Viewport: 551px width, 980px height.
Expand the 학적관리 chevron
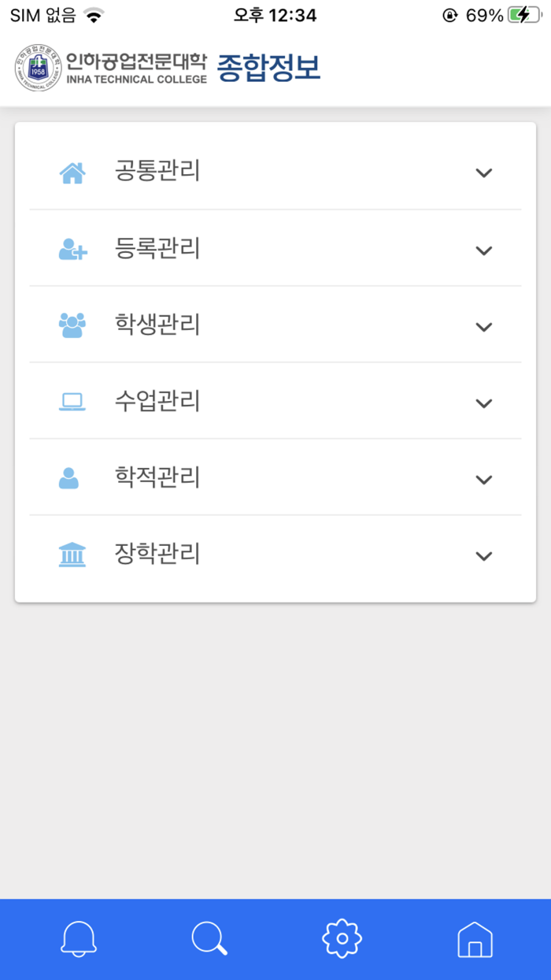tap(484, 479)
